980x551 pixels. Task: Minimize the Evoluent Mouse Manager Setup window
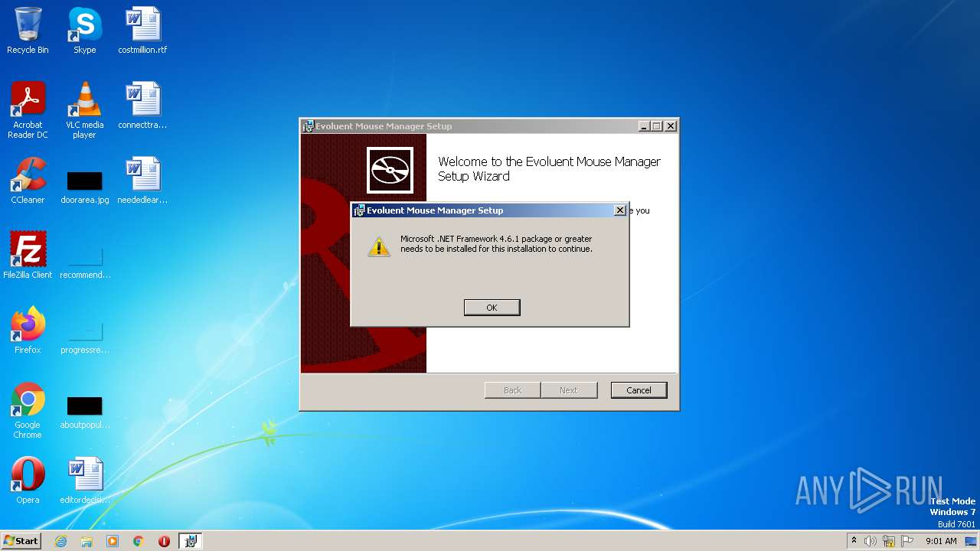[x=644, y=126]
